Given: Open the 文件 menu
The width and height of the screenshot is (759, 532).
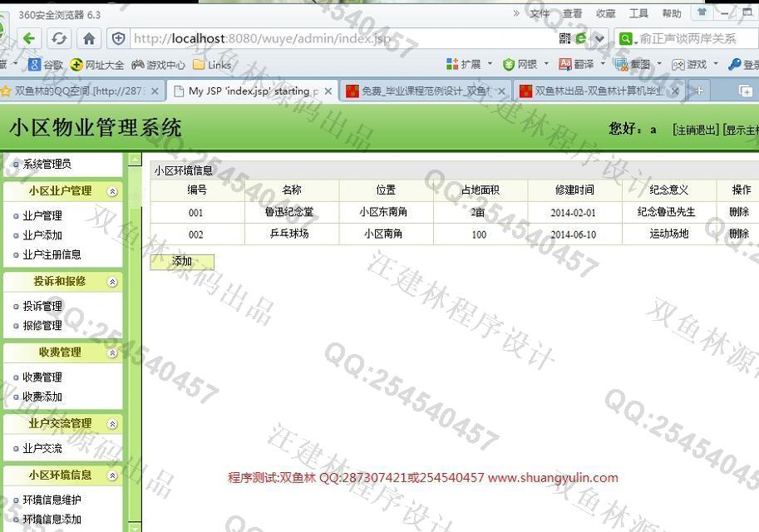Looking at the screenshot, I should pyautogui.click(x=540, y=13).
